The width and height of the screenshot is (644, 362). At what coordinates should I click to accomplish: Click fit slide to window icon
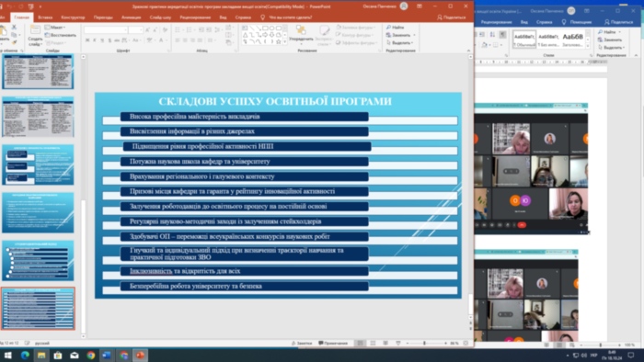[x=466, y=343]
